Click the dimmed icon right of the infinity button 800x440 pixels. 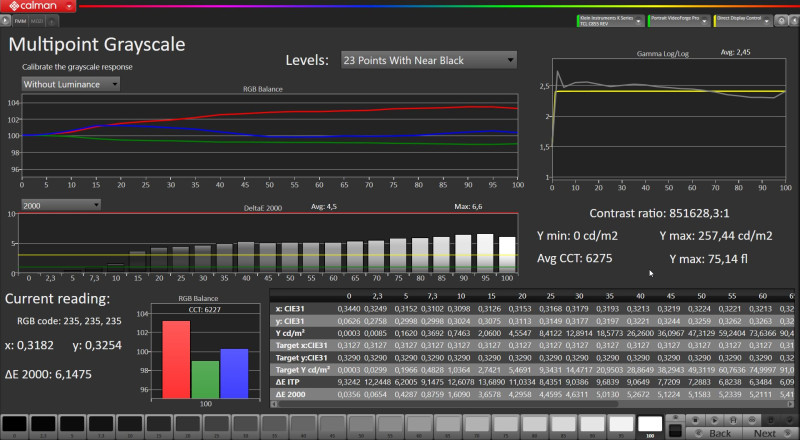[x=770, y=420]
